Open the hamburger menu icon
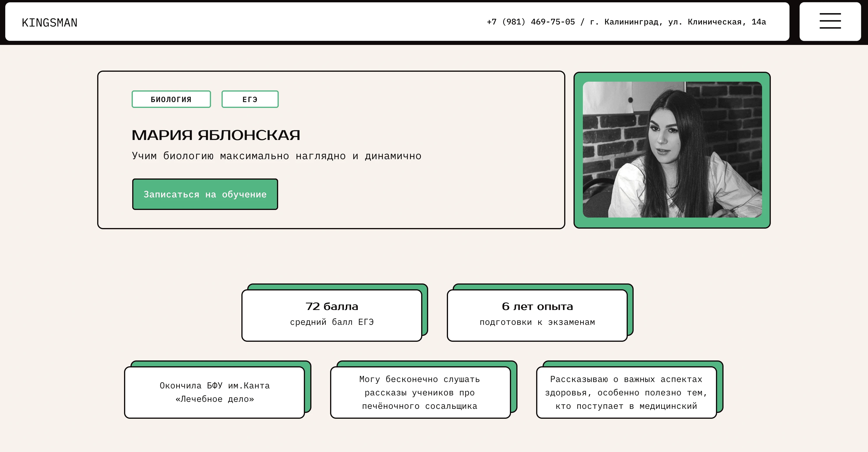868x452 pixels. click(830, 21)
